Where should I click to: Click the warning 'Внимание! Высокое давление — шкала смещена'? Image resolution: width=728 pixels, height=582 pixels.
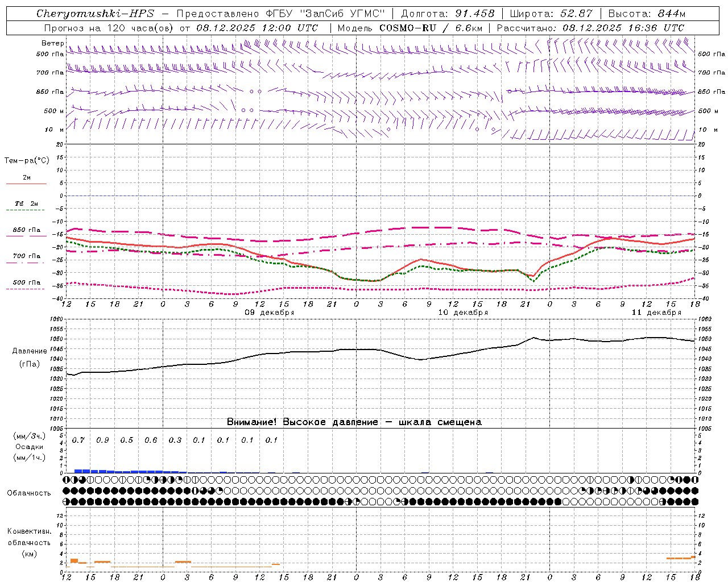pyautogui.click(x=354, y=422)
